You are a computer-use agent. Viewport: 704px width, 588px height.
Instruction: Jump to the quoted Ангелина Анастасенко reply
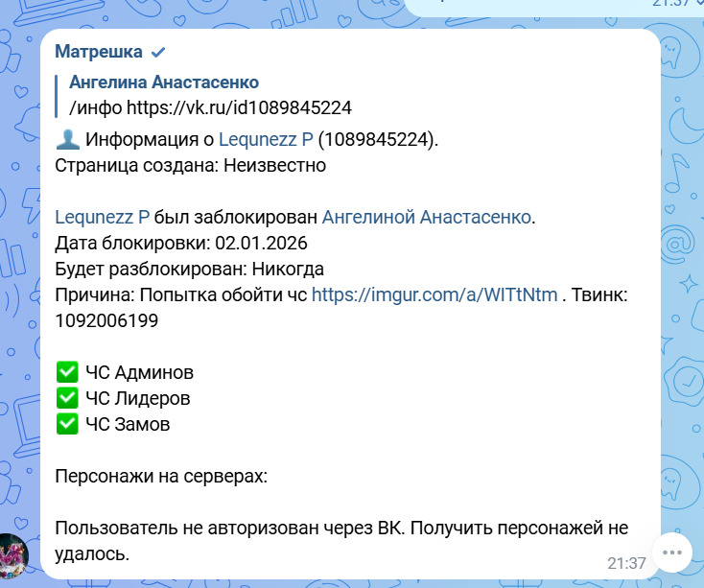(x=164, y=83)
